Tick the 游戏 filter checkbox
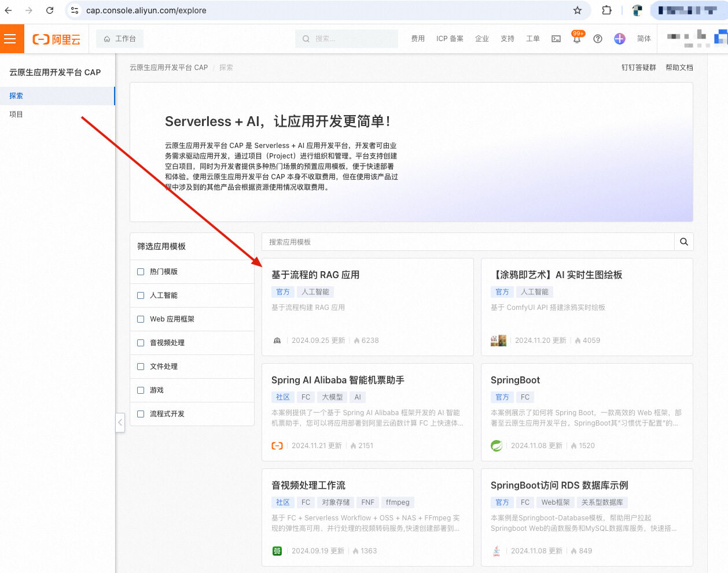Image resolution: width=728 pixels, height=573 pixels. tap(141, 390)
